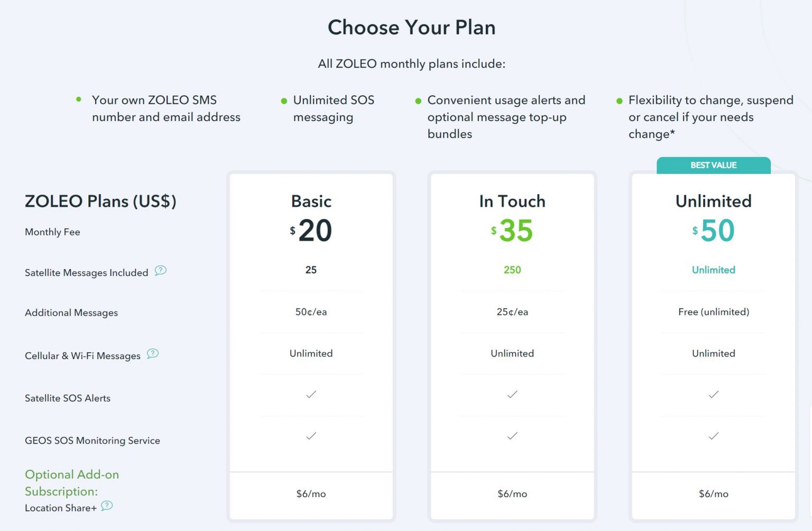
Task: Click In Touch plan GEOS SOS Monitoring checkmark
Action: (x=512, y=436)
